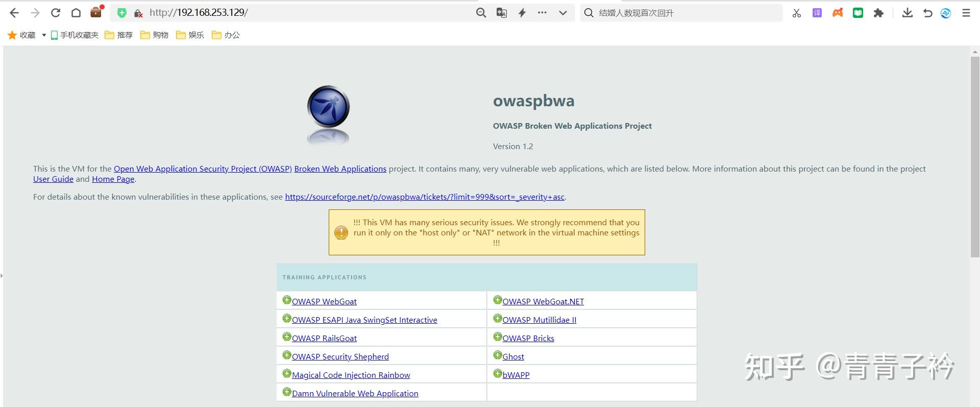Open the OWASP Security Shepherd link

pos(340,357)
